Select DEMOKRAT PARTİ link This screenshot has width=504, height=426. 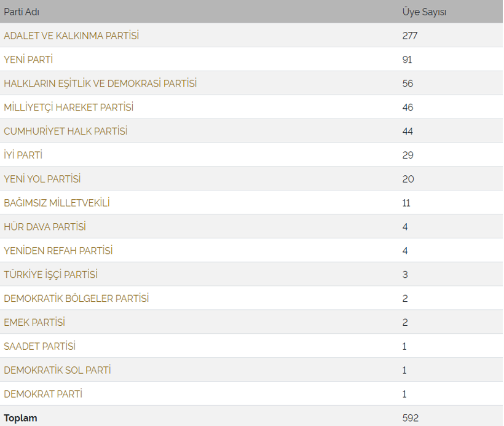[x=43, y=394]
